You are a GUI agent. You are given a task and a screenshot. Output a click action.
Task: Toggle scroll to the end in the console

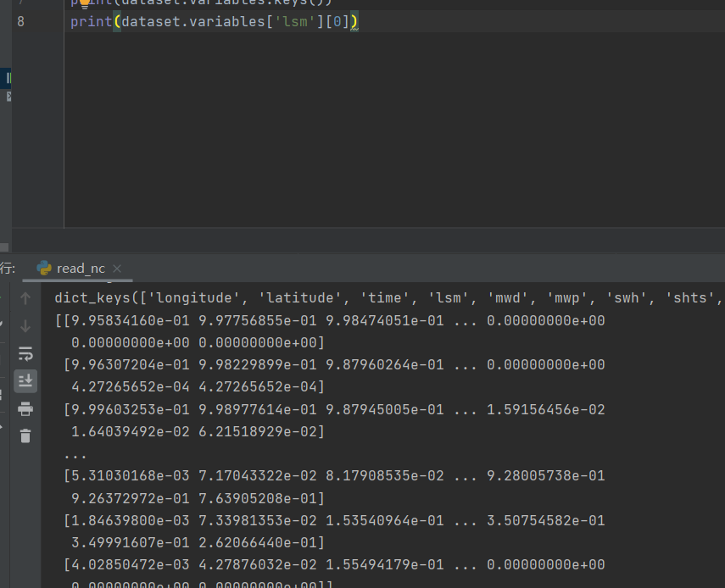point(25,380)
